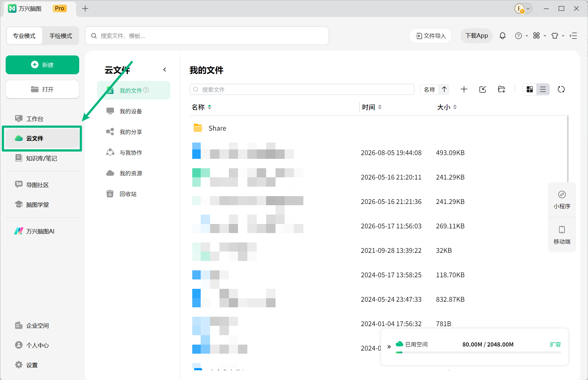Open 知识库/笔记 in the sidebar
The height and width of the screenshot is (380, 588).
pyautogui.click(x=42, y=158)
